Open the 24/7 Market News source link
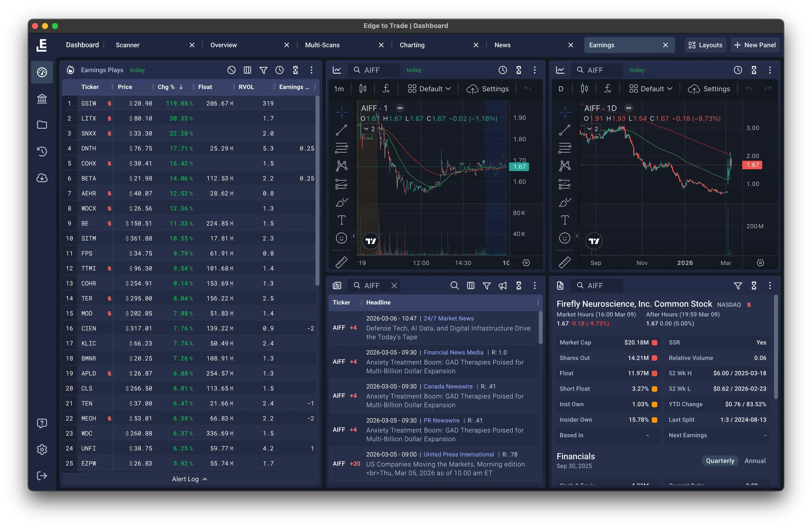This screenshot has height=528, width=812. pyautogui.click(x=448, y=318)
